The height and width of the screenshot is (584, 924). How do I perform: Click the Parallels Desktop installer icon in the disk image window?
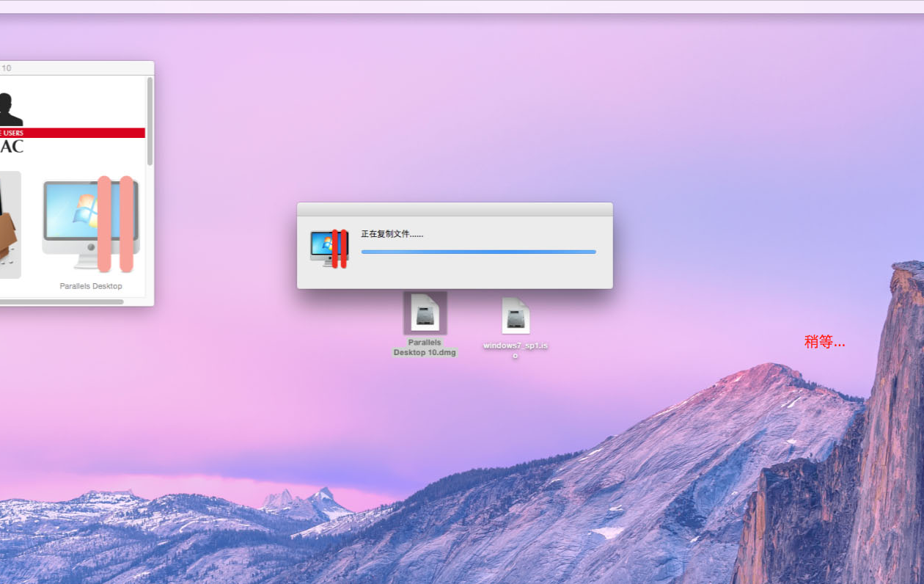(91, 224)
